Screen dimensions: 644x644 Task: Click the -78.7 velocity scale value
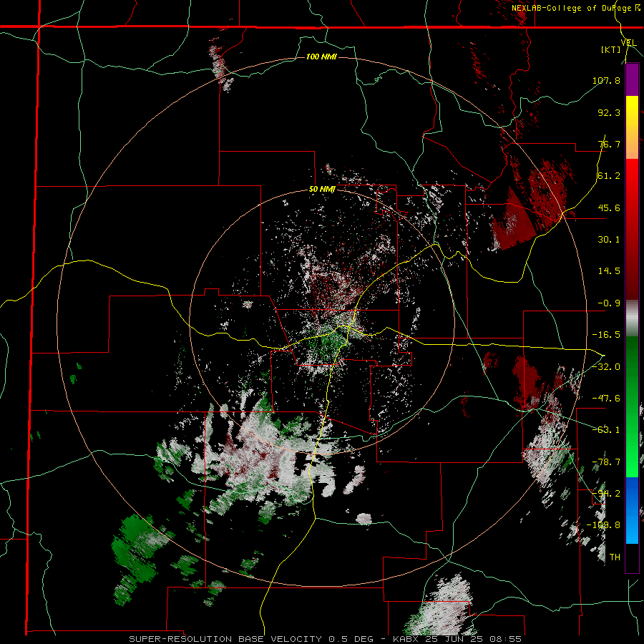coord(606,462)
